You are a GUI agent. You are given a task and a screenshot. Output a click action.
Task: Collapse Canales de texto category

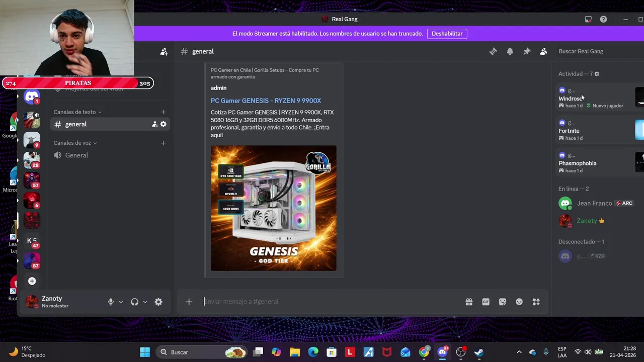click(x=77, y=112)
